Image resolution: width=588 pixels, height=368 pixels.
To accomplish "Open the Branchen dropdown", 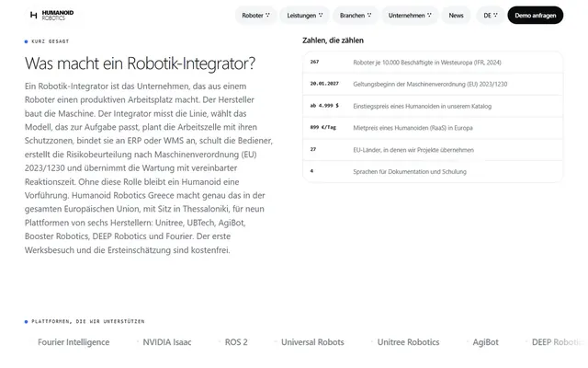I will tap(356, 16).
